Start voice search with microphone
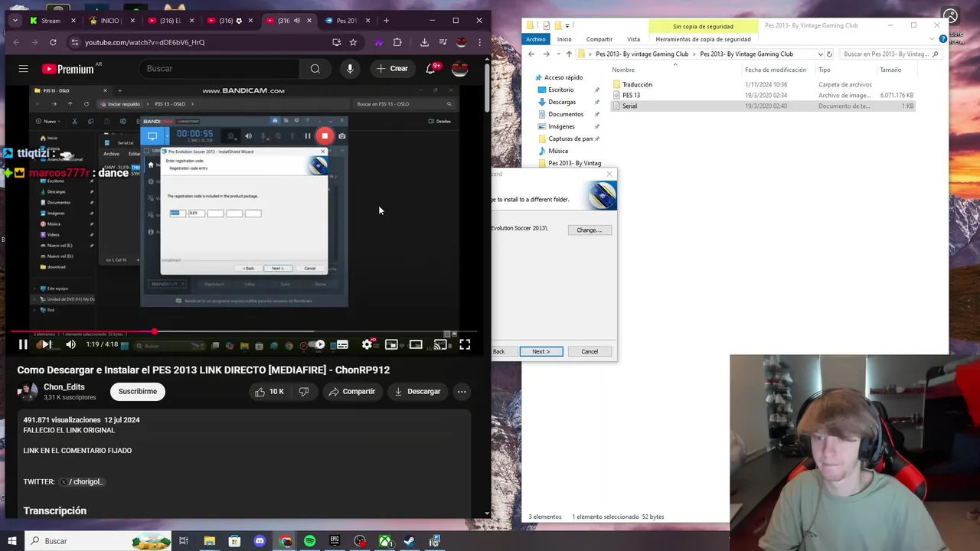 [350, 69]
